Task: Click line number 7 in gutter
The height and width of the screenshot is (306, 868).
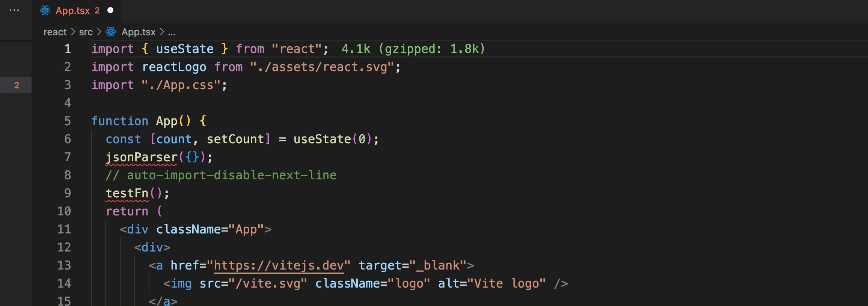Action: point(68,157)
